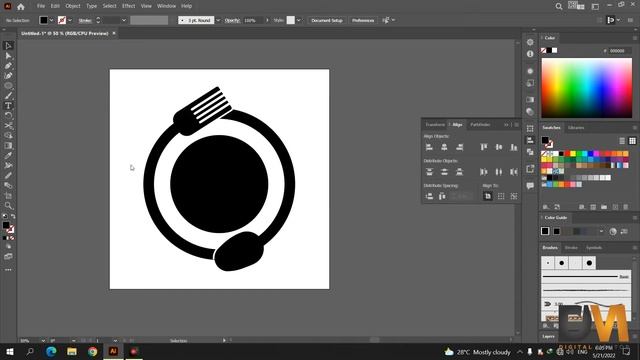Open the Window menu
The height and width of the screenshot is (360, 640).
[x=167, y=6]
